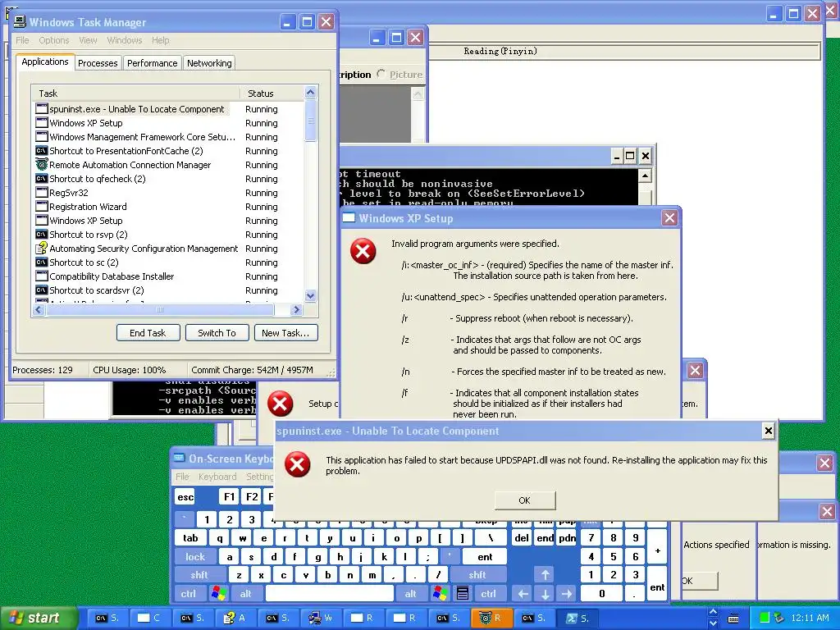
Task: Click the ctrl key beside the left Windows key
Action: pyautogui.click(x=188, y=594)
